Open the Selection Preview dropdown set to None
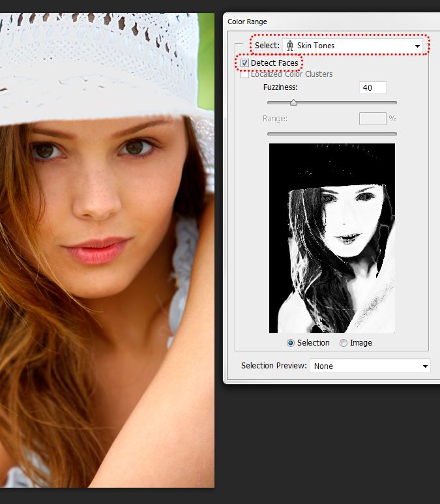The height and width of the screenshot is (504, 440). pyautogui.click(x=370, y=366)
